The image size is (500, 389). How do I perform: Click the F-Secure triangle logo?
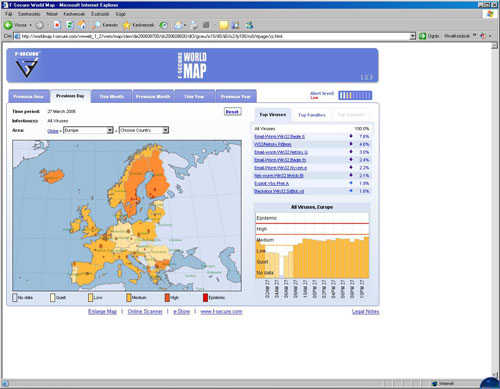pos(26,67)
